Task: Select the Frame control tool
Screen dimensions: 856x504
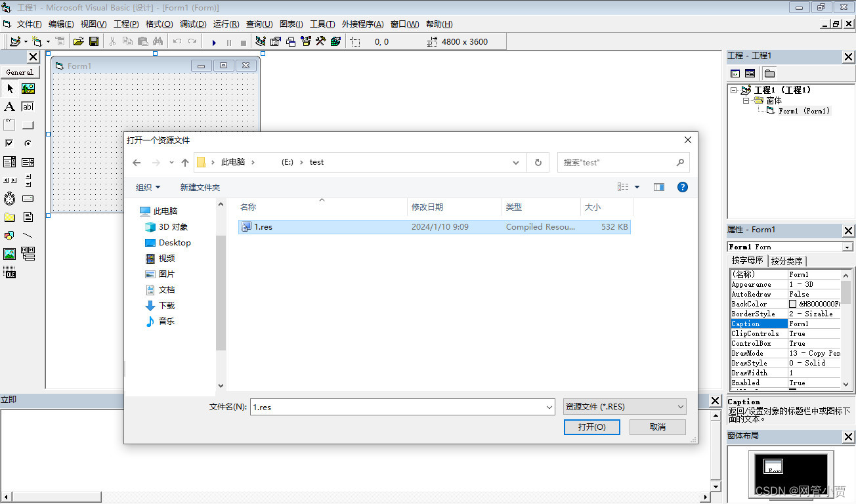Action: click(10, 125)
